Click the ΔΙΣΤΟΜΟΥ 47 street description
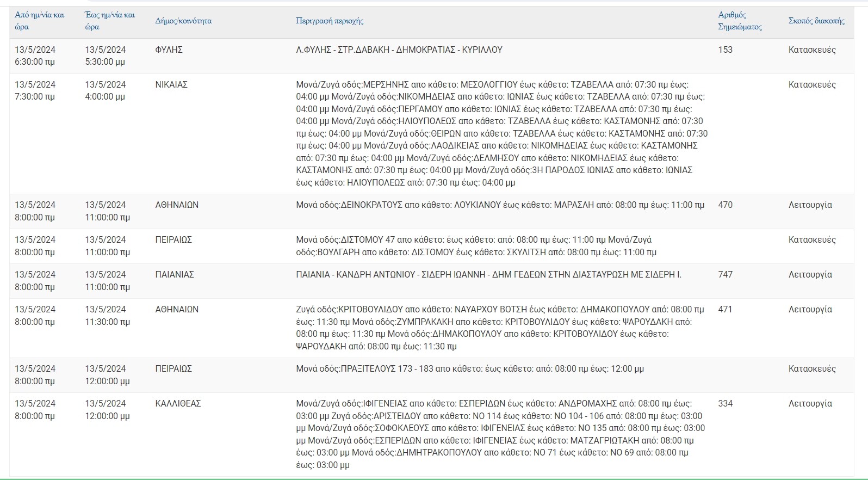This screenshot has height=480, width=868. click(476, 245)
